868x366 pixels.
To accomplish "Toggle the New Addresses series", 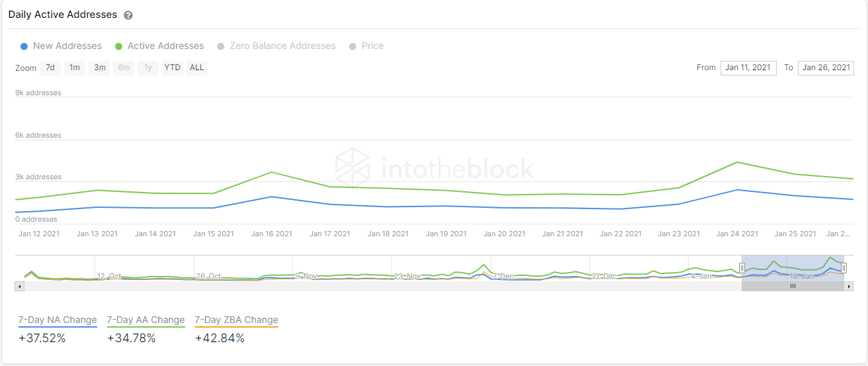I will [61, 46].
